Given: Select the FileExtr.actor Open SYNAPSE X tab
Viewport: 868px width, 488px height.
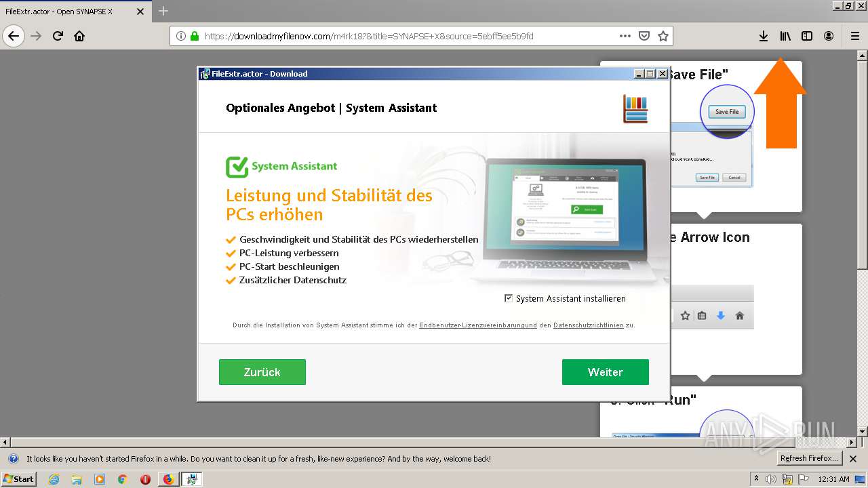Looking at the screenshot, I should [76, 12].
